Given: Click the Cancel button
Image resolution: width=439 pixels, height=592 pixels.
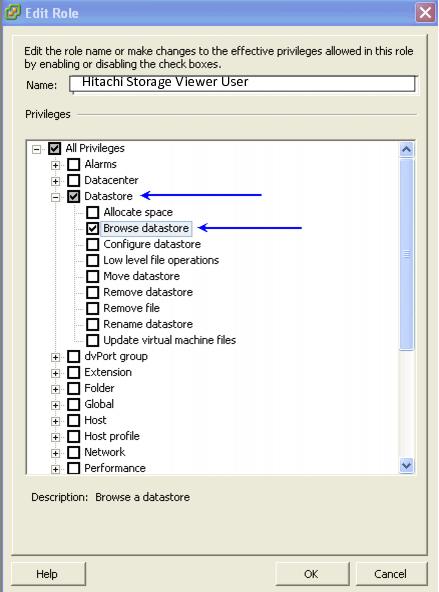Looking at the screenshot, I should click(x=391, y=574).
